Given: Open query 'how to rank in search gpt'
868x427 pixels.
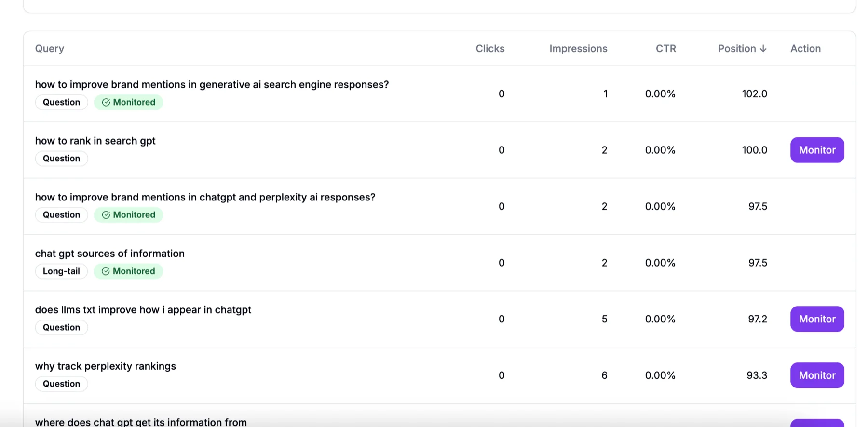Looking at the screenshot, I should [x=95, y=141].
